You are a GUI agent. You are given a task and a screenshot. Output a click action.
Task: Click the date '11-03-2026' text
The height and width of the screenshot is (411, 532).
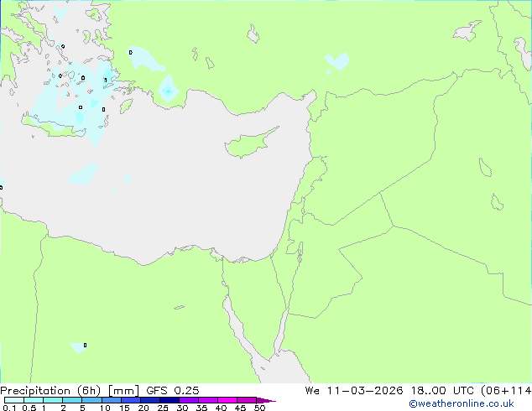click(365, 391)
